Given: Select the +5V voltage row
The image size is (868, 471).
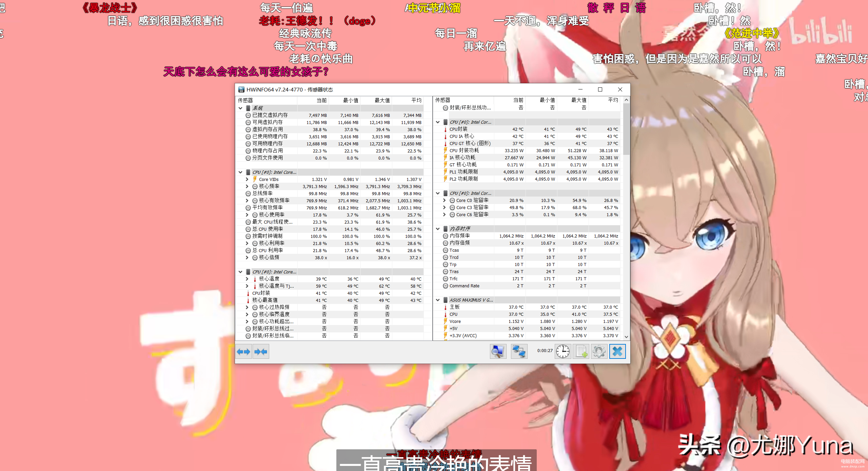Looking at the screenshot, I should (527, 328).
